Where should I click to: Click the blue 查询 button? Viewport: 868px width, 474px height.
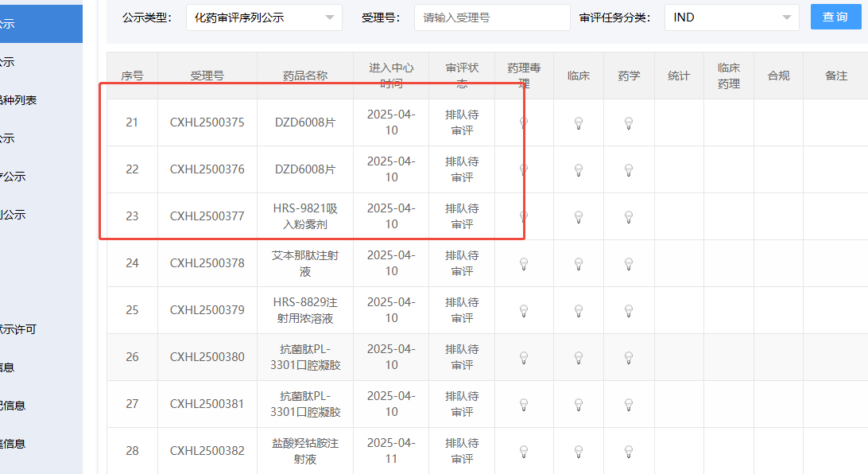835,17
